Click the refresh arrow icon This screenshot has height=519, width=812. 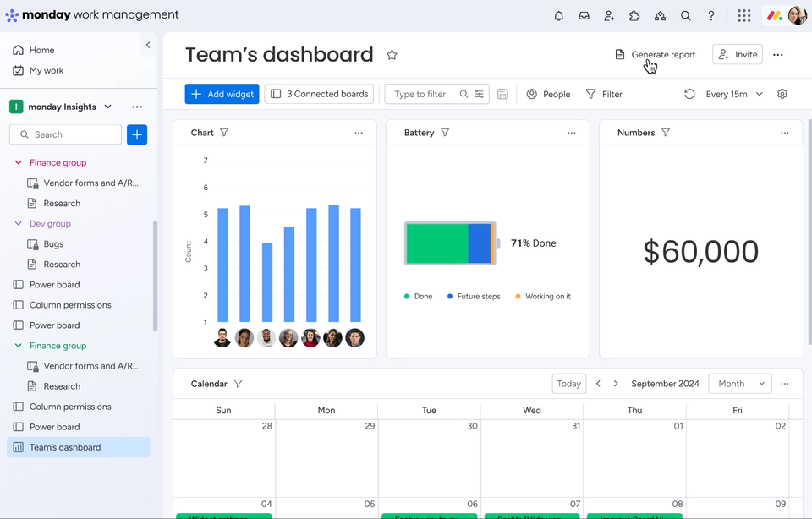[689, 94]
